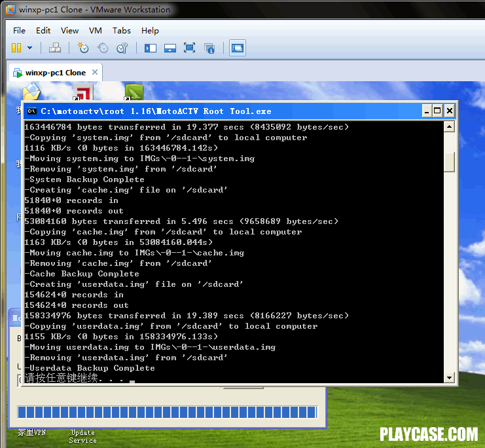Screen dimensions: 485x448
Task: Open the Tabs menu
Action: [122, 31]
